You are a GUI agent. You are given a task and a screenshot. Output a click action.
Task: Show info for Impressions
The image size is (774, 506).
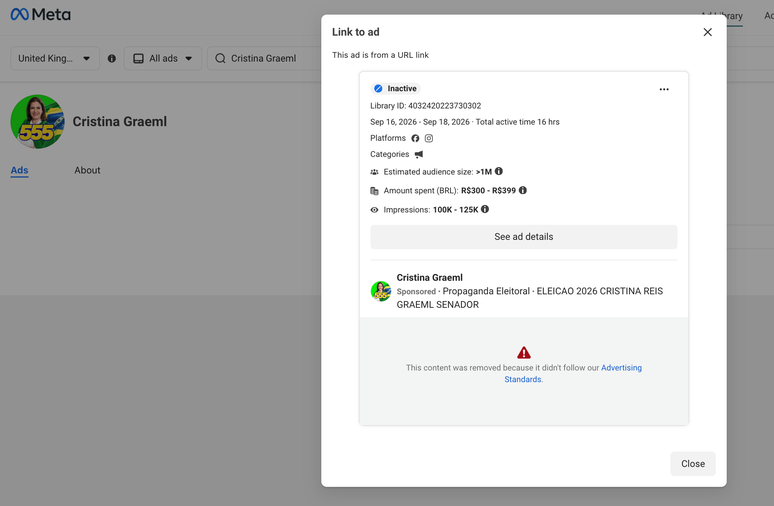click(x=485, y=209)
